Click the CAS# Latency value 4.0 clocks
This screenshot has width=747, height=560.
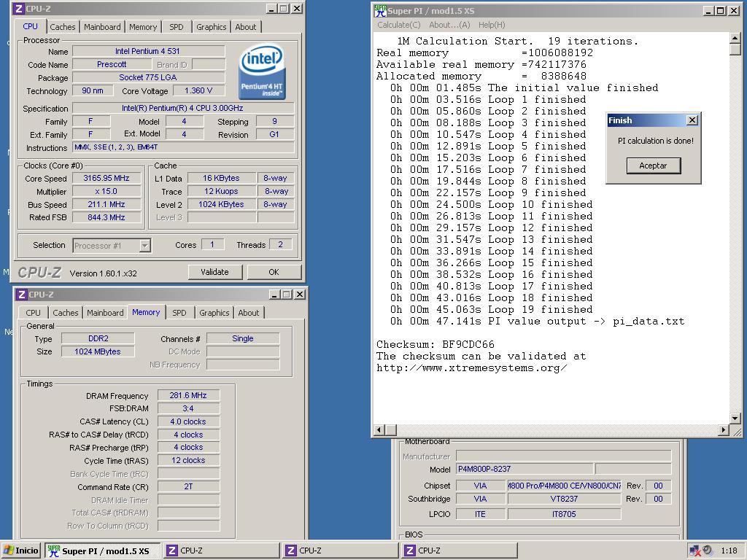pos(188,421)
